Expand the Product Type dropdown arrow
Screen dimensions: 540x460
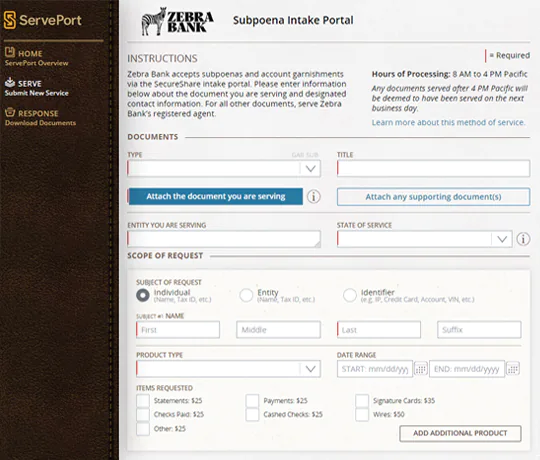[310, 369]
